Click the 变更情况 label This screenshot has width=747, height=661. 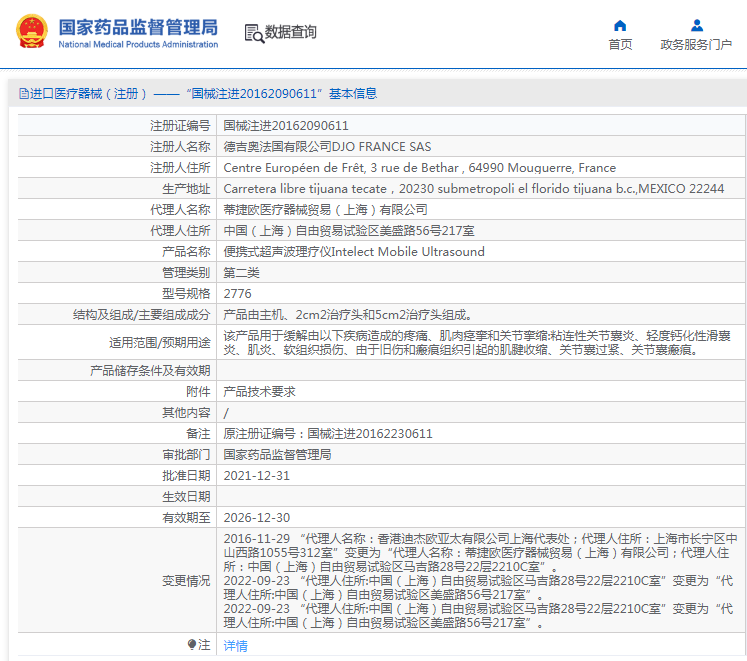point(186,580)
